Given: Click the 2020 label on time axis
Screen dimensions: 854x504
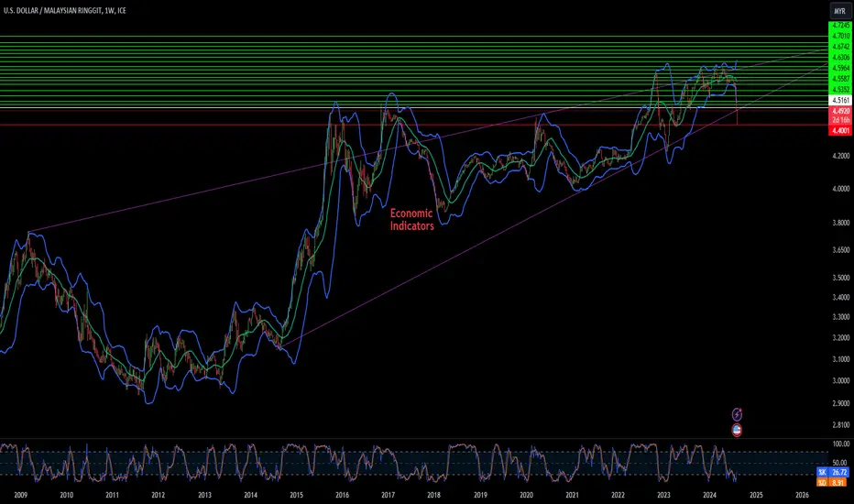Looking at the screenshot, I should coord(526,495).
